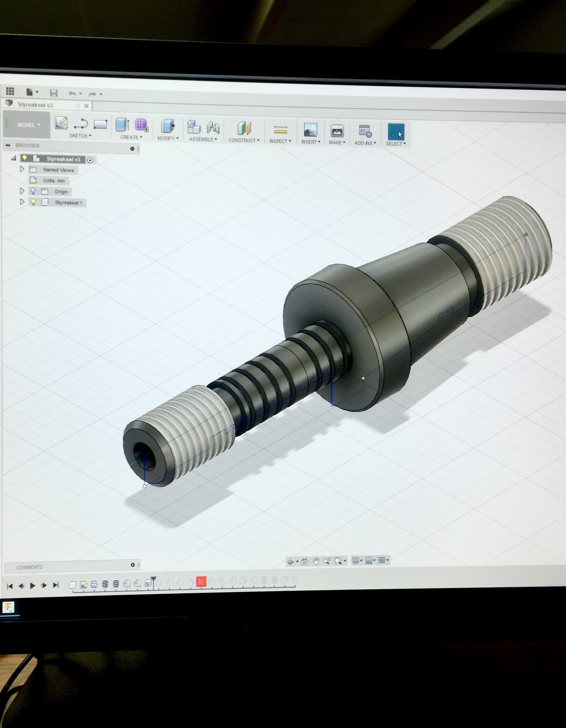Viewport: 566px width, 728px height.
Task: Click the purple Create Form icon
Action: (142, 125)
